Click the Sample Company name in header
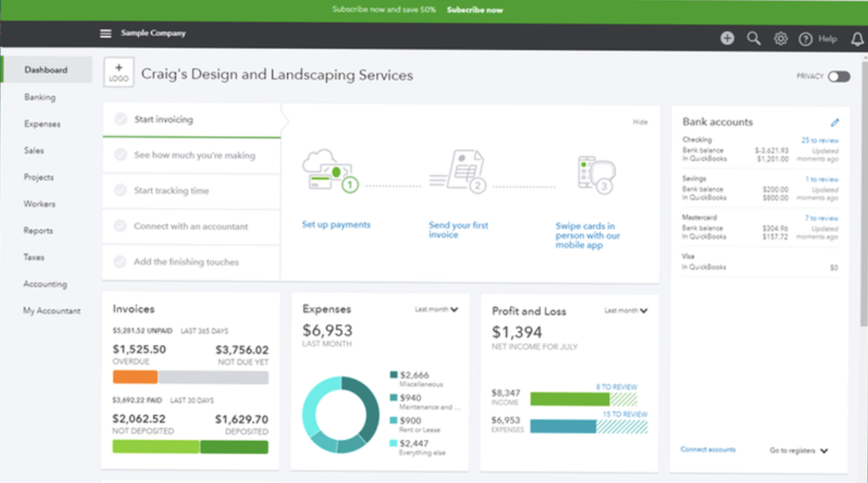This screenshot has height=483, width=868. [153, 33]
